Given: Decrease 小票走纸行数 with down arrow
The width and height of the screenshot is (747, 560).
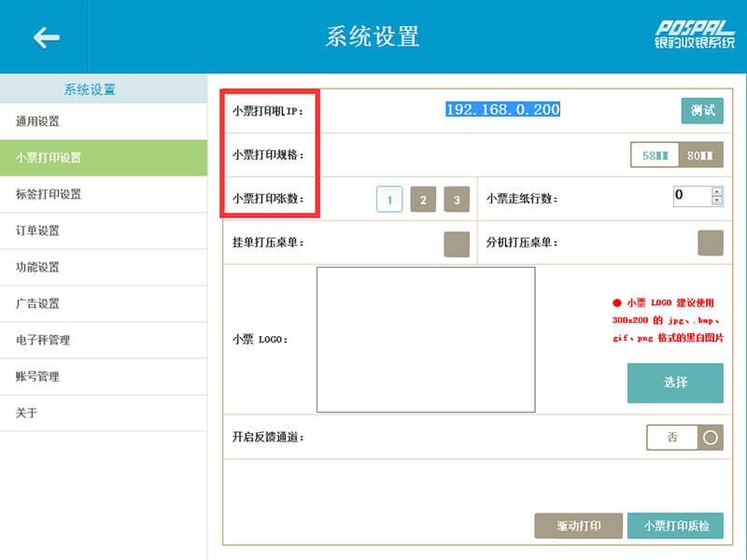Looking at the screenshot, I should [x=717, y=200].
